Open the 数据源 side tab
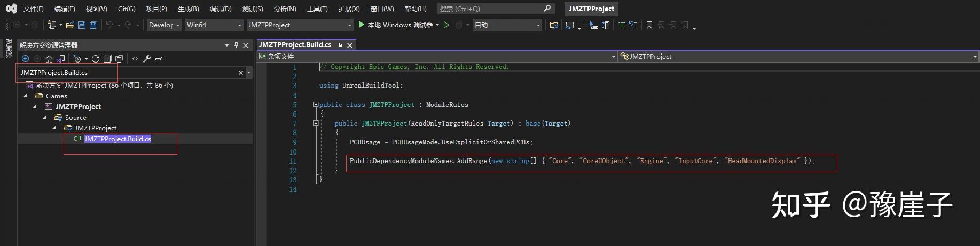 point(9,49)
